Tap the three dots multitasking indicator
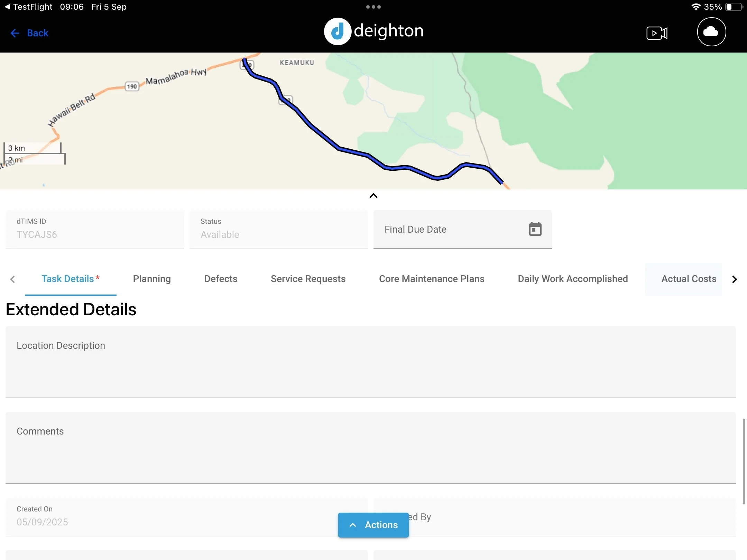Screen dimensions: 747x560 (x=373, y=7)
